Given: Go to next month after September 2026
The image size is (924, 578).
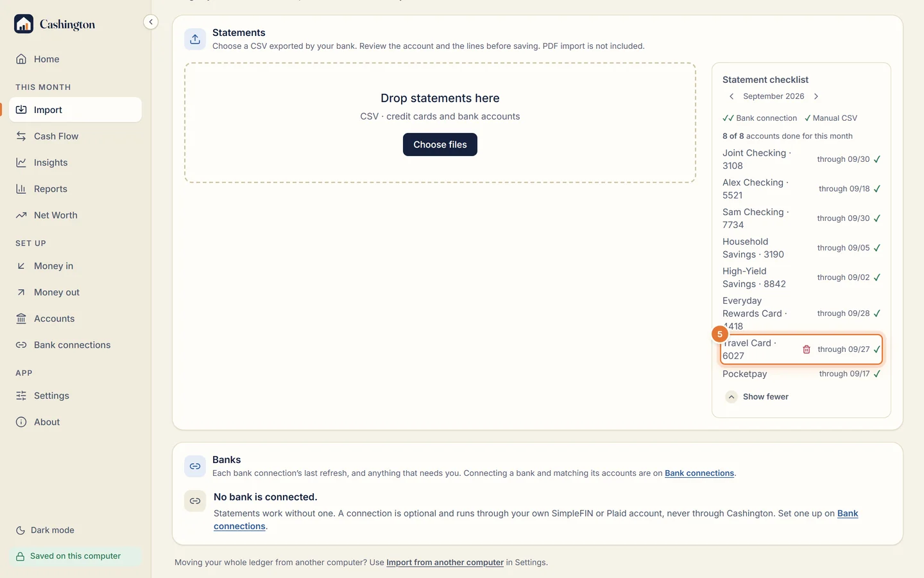Looking at the screenshot, I should click(816, 96).
